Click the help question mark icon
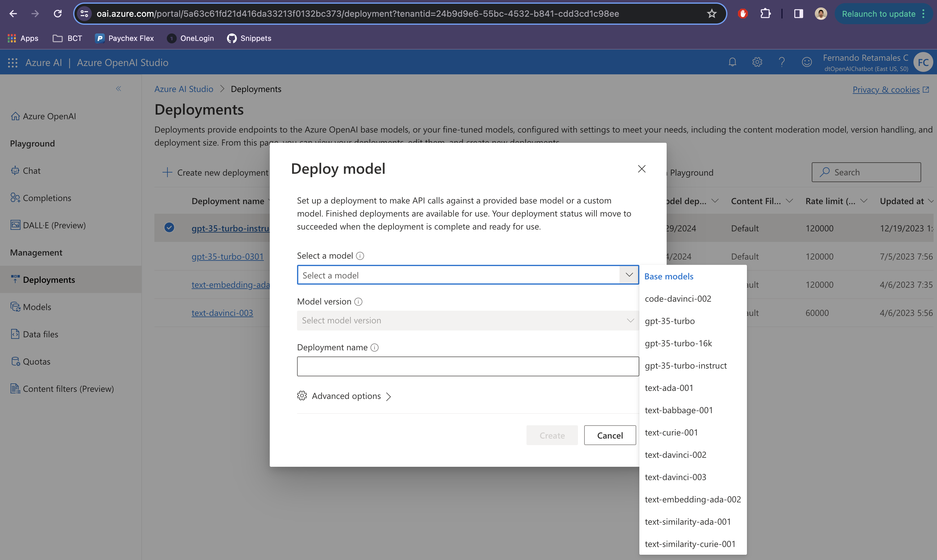 coord(782,62)
